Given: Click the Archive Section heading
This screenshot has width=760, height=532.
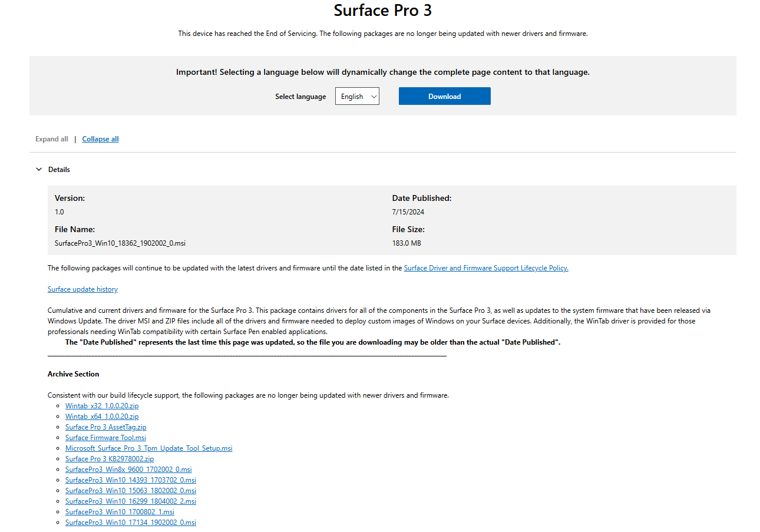Looking at the screenshot, I should (x=74, y=374).
